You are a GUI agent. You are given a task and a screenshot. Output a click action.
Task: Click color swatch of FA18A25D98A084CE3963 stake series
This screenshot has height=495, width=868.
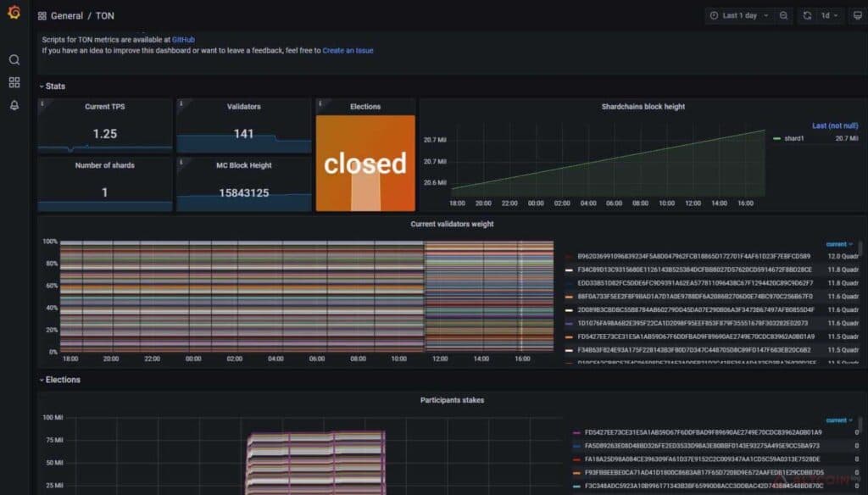coord(576,459)
